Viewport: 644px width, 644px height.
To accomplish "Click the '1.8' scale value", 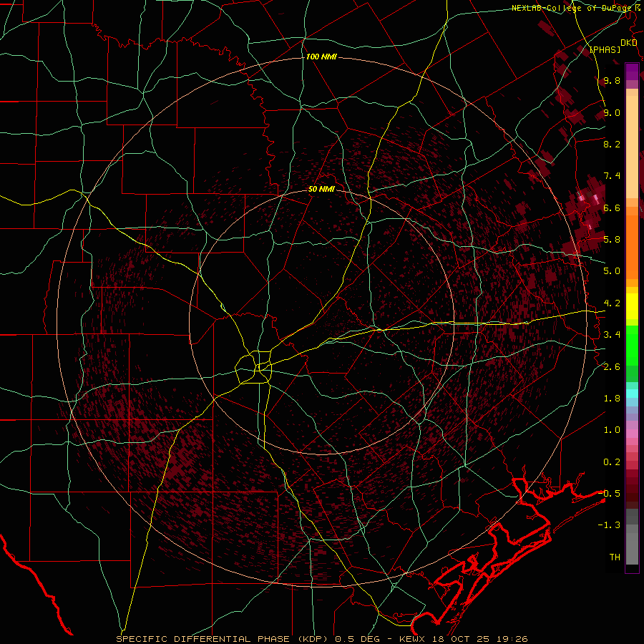I will click(x=612, y=399).
